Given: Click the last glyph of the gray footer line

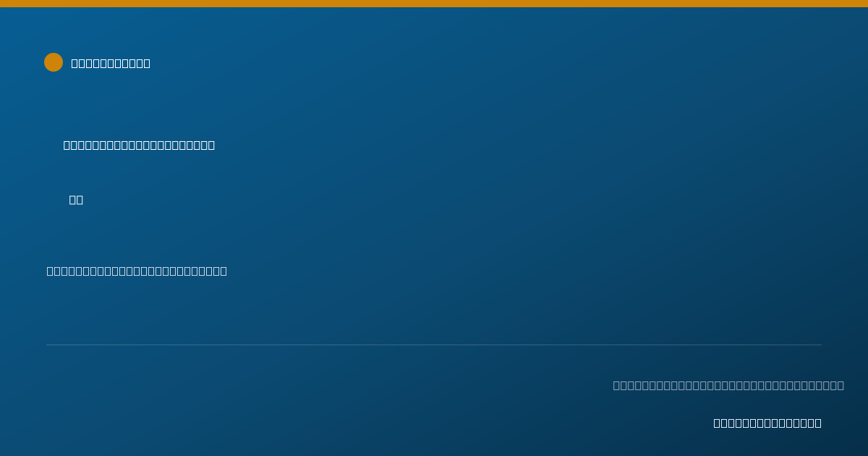Looking at the screenshot, I should click(841, 385).
